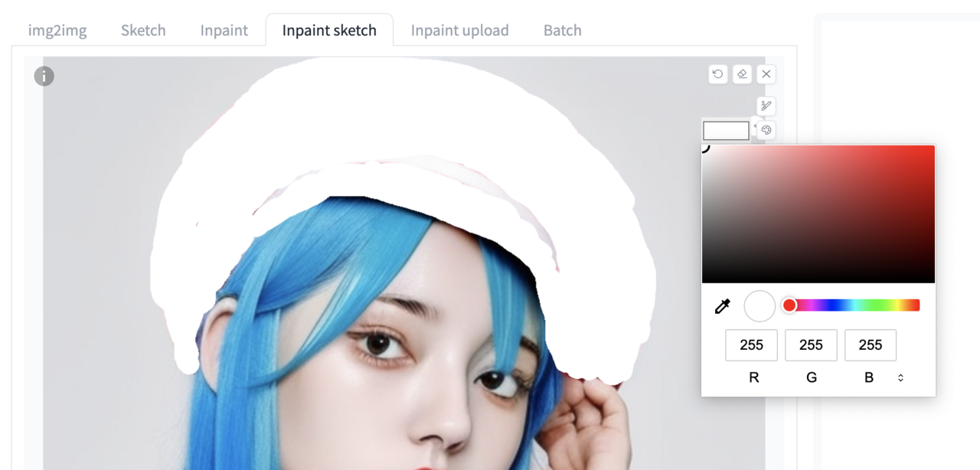The height and width of the screenshot is (470, 980).
Task: Activate the eyedropper color picker
Action: pos(722,306)
